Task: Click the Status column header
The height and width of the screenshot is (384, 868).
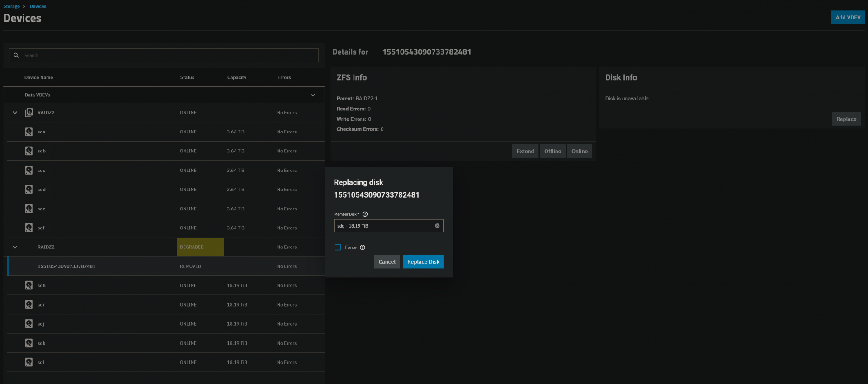Action: click(187, 77)
